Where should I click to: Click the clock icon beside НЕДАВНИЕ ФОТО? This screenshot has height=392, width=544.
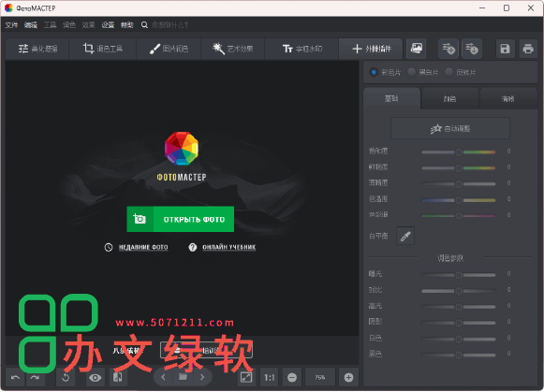point(109,247)
